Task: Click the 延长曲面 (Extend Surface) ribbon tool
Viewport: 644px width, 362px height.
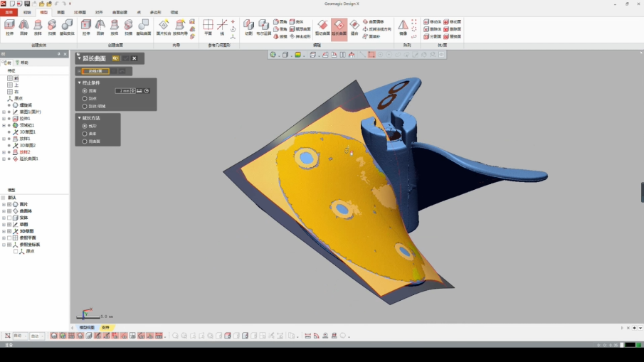Action: (339, 27)
